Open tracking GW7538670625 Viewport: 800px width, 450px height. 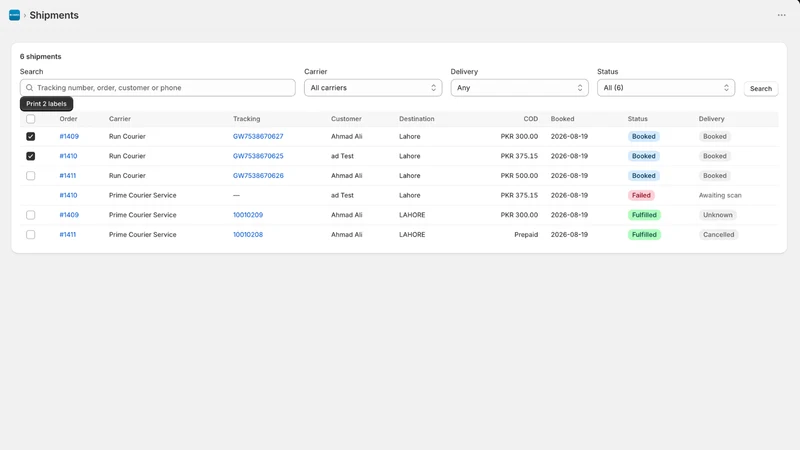[x=258, y=156]
